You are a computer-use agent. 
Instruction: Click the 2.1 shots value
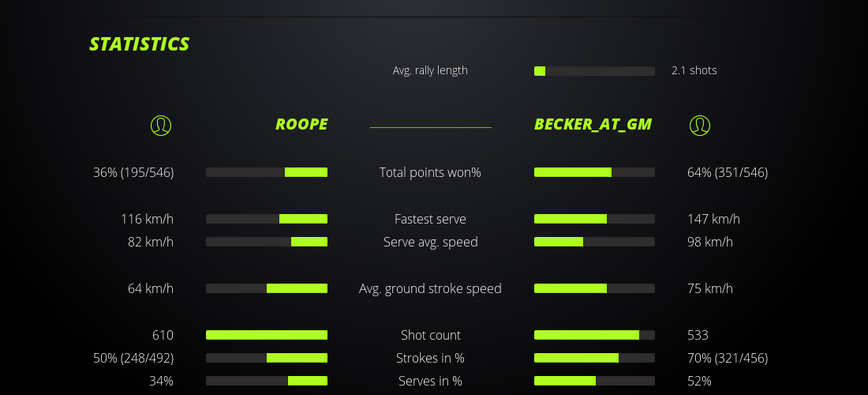point(694,70)
